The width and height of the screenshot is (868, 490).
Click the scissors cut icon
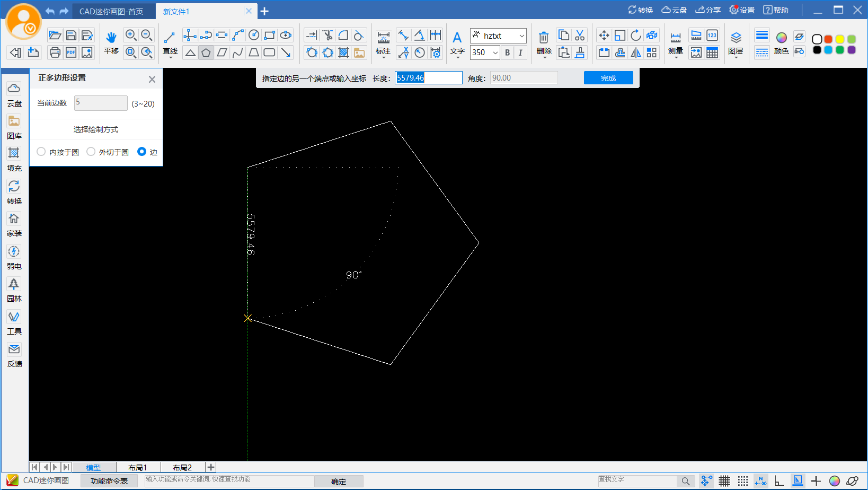click(x=580, y=36)
